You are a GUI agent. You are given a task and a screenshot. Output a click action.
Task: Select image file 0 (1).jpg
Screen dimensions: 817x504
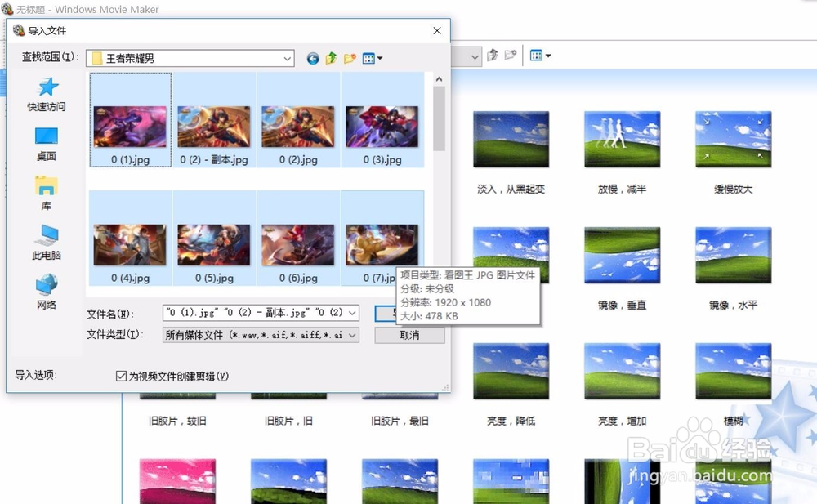(x=130, y=120)
